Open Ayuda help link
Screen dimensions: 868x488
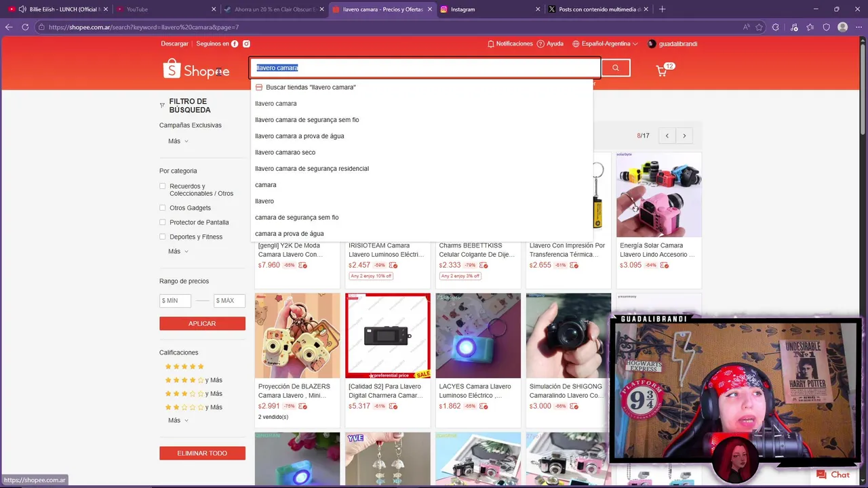[x=550, y=44]
